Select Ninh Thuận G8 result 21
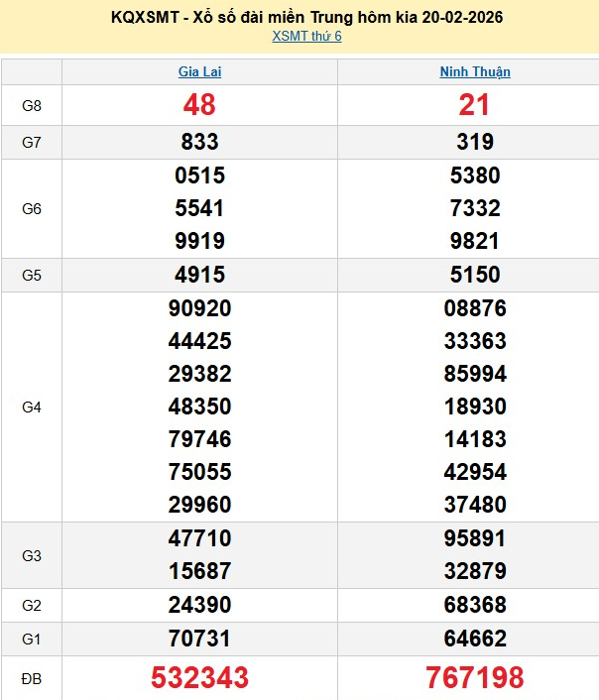Screen dimensions: 599x700 [x=475, y=105]
